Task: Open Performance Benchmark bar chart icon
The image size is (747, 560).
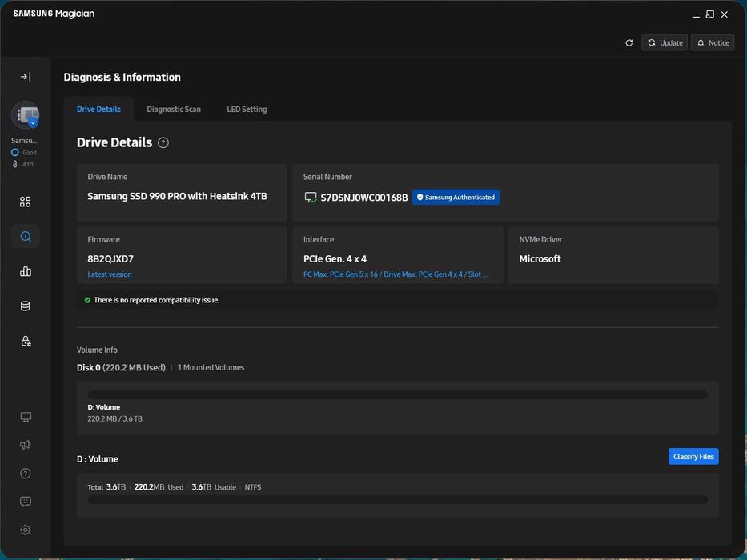Action: click(26, 271)
